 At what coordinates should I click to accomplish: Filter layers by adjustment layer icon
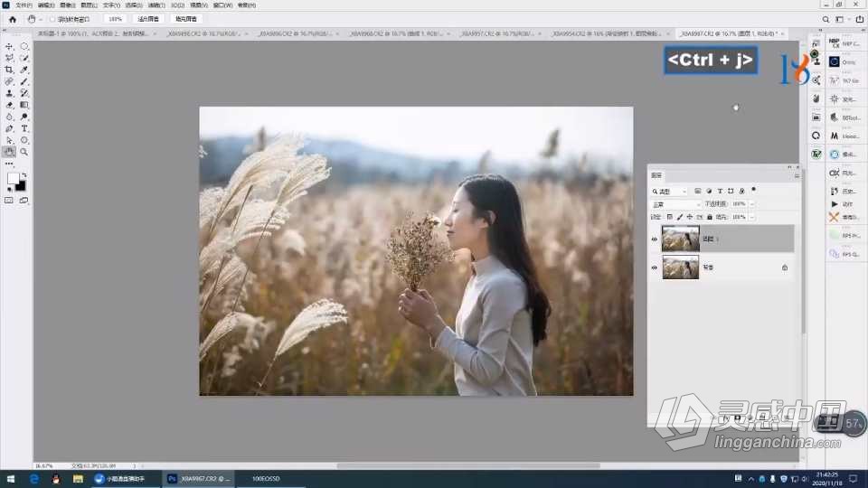(x=709, y=191)
